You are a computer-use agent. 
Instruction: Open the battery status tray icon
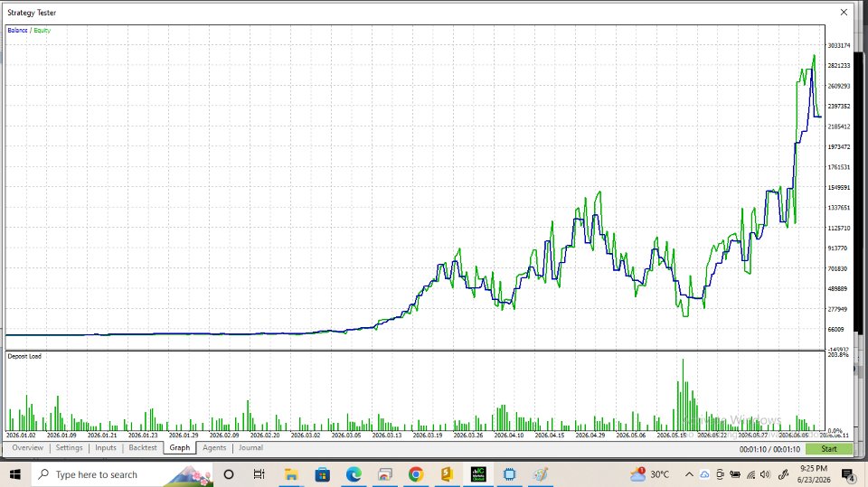click(x=735, y=474)
